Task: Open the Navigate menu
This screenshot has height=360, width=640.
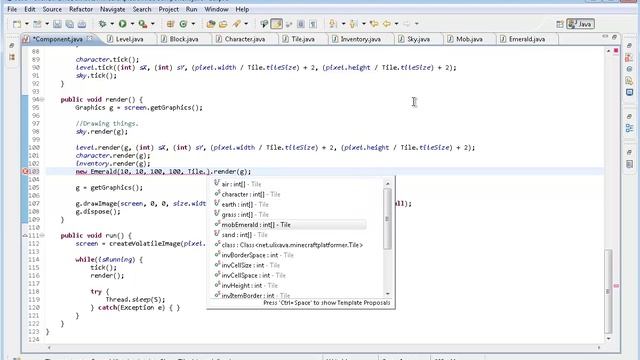Action: 113,9
